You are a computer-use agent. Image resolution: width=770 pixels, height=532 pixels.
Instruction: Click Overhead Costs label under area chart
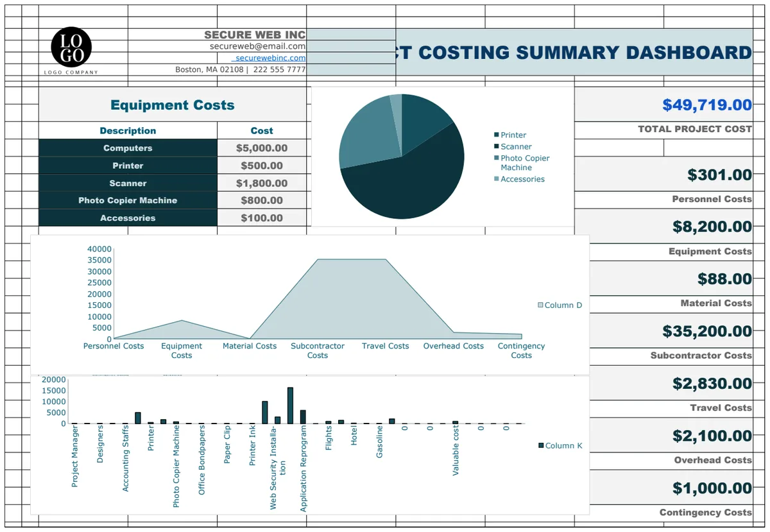tap(453, 346)
